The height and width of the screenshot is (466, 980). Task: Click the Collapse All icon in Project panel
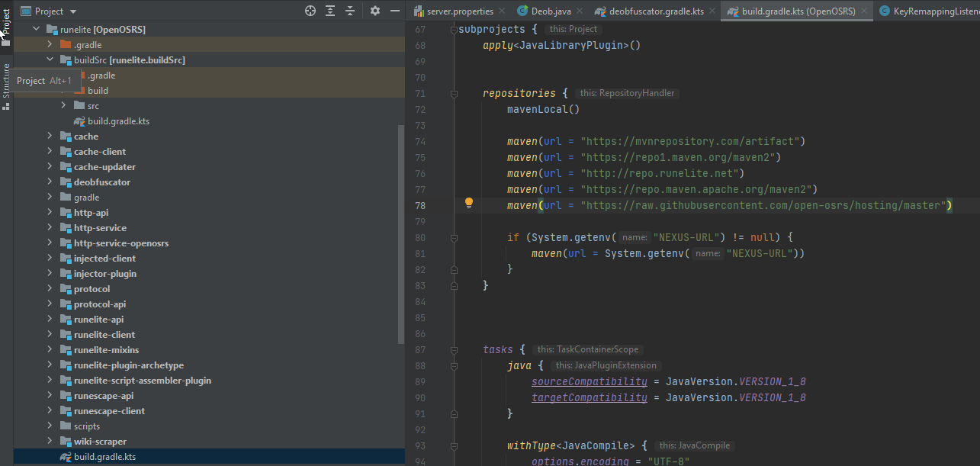[350, 11]
